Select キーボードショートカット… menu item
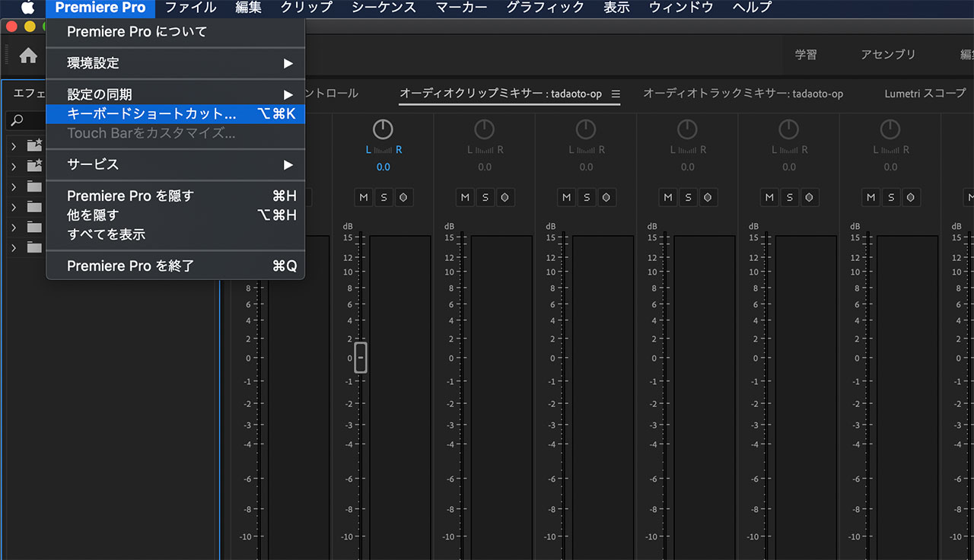Screen dimensions: 974x560 pos(175,114)
